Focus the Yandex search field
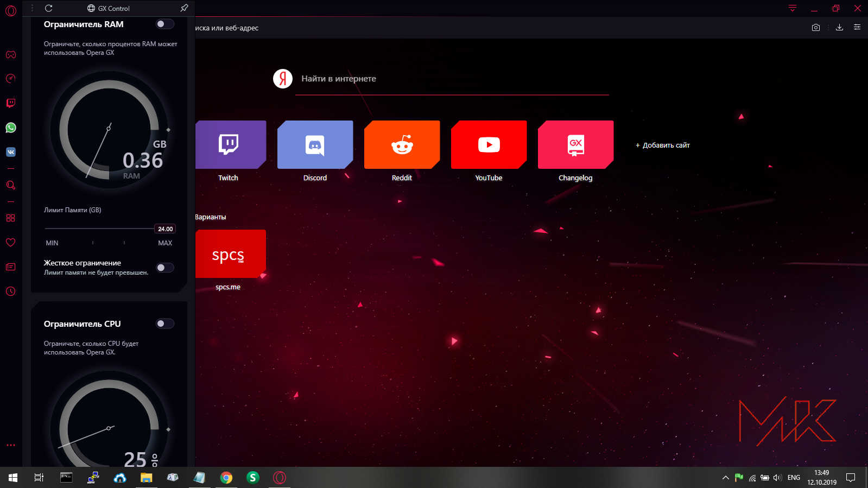The width and height of the screenshot is (868, 488). (x=452, y=79)
